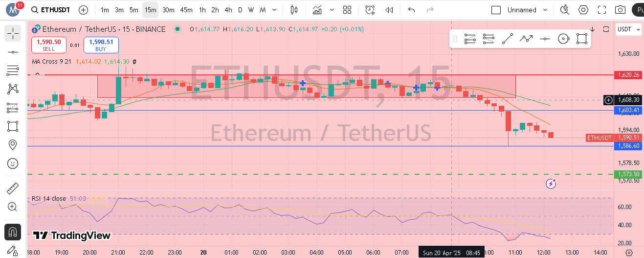Select the 30m timeframe
Screen dimensions: 644x258
(x=168, y=10)
